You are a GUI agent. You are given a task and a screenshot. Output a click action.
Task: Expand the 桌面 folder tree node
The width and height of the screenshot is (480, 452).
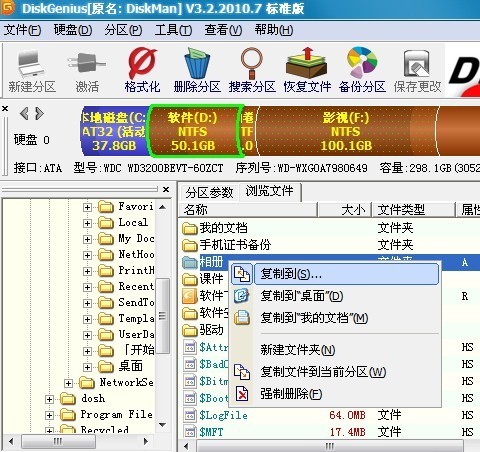(87, 367)
